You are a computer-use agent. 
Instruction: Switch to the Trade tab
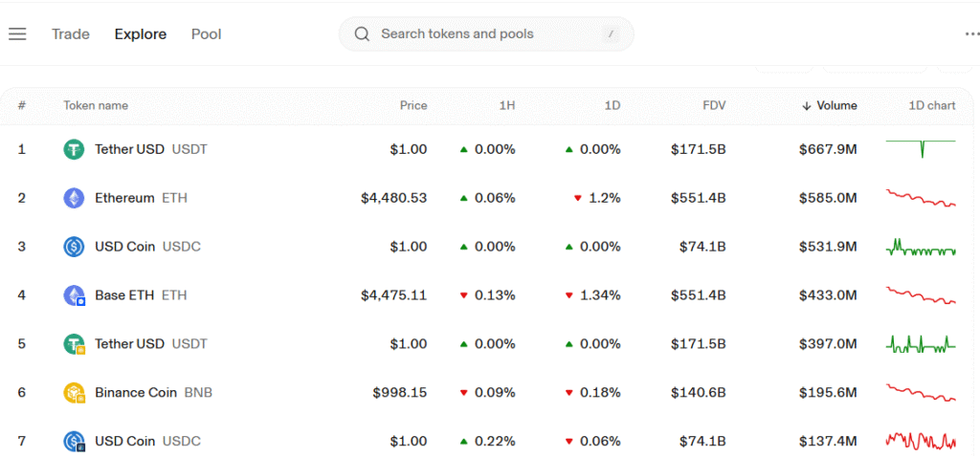coord(71,33)
